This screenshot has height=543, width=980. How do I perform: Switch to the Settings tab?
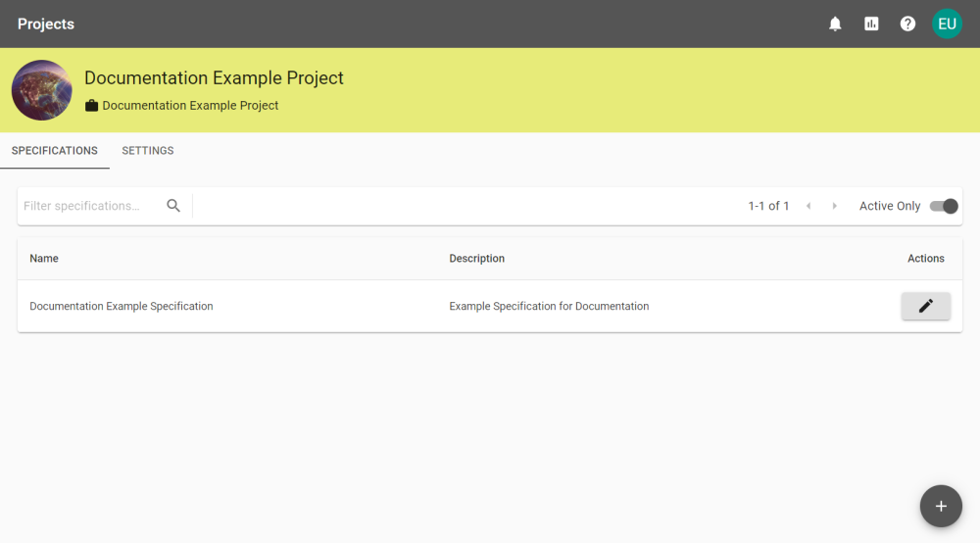[x=148, y=151]
